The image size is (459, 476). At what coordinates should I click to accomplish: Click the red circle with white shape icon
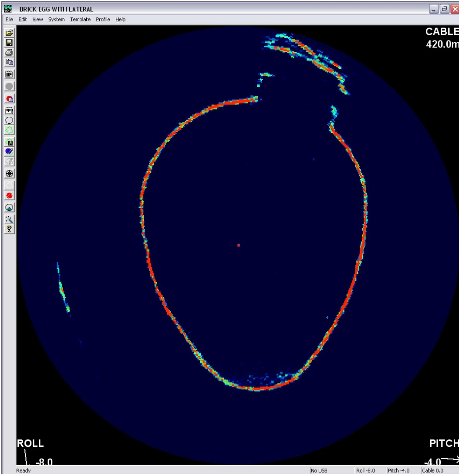(x=10, y=196)
